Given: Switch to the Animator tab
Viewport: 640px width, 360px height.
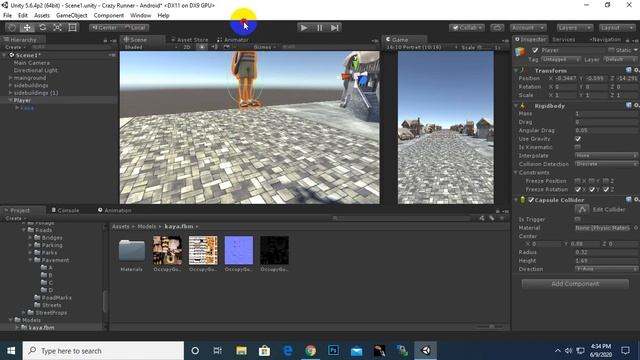Looking at the screenshot, I should tap(233, 40).
